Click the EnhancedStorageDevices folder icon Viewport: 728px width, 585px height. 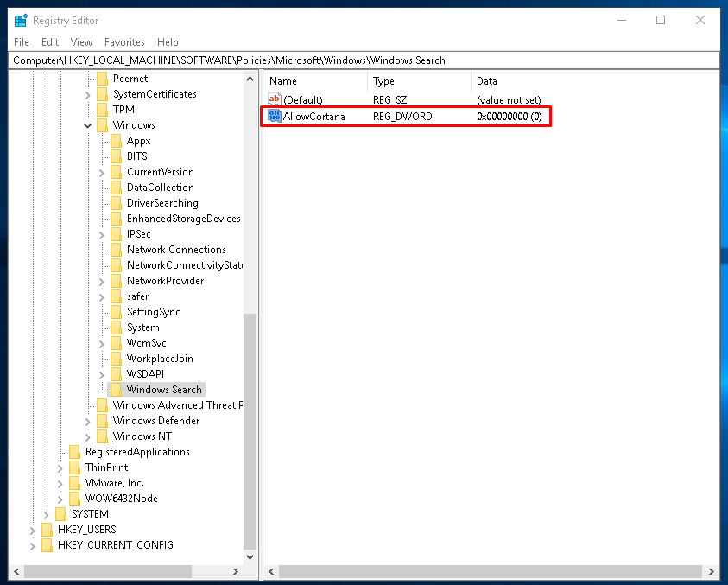pos(116,219)
